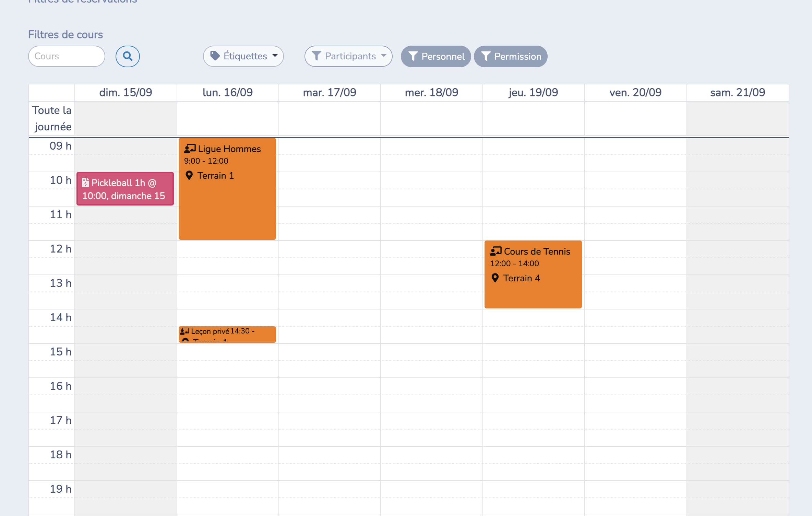Screen dimensions: 812x516
Task: Click the class icon beside Cours de Tennis
Action: tap(496, 251)
